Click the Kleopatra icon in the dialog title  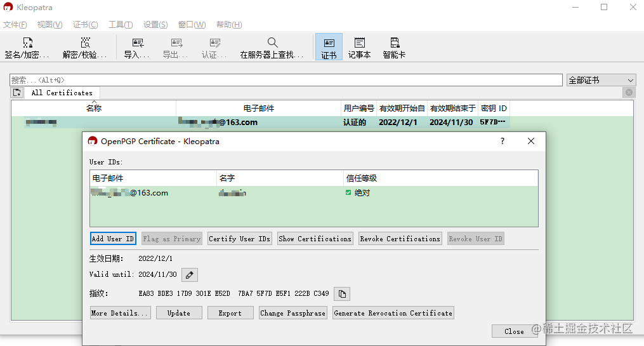click(x=93, y=141)
